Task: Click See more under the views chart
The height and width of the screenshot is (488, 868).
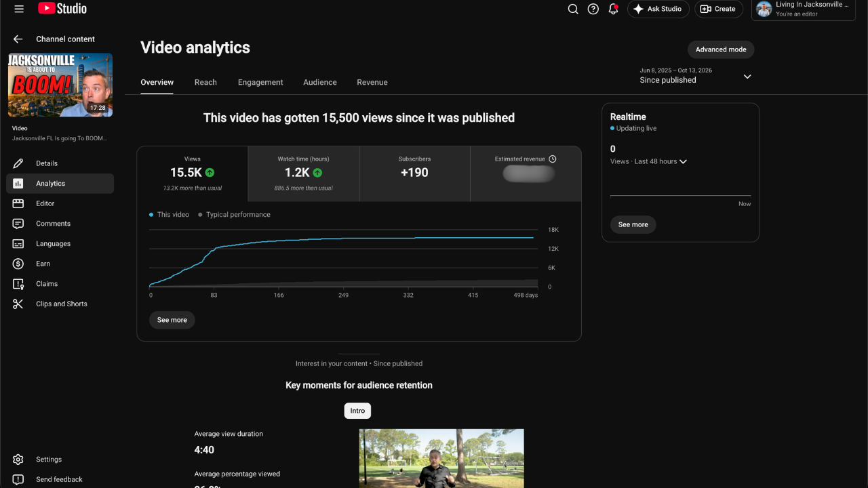Action: pos(172,320)
